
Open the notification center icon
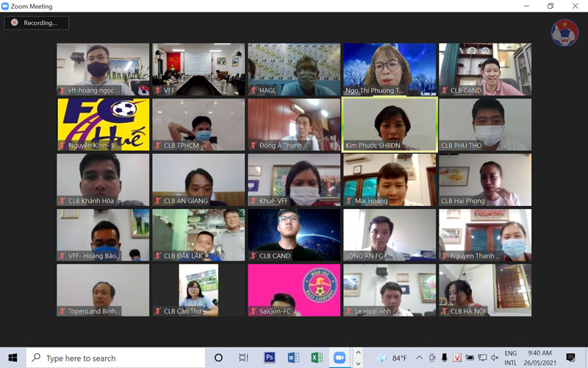click(x=570, y=358)
